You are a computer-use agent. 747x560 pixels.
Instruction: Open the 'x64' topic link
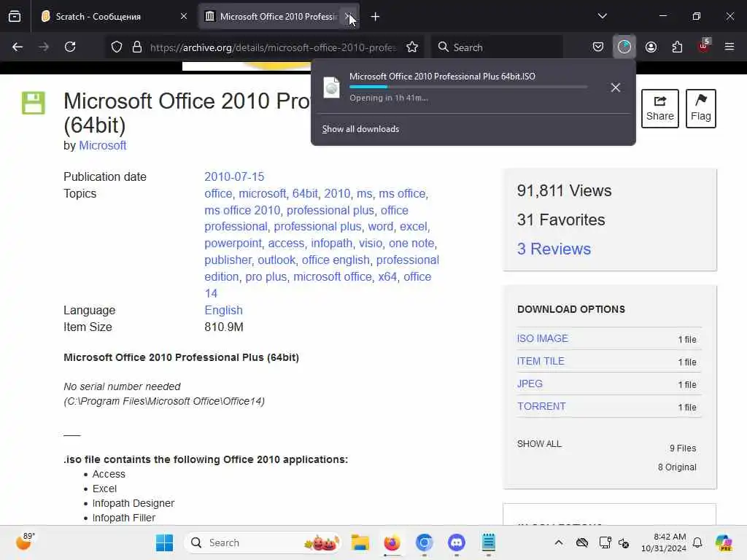click(x=387, y=276)
